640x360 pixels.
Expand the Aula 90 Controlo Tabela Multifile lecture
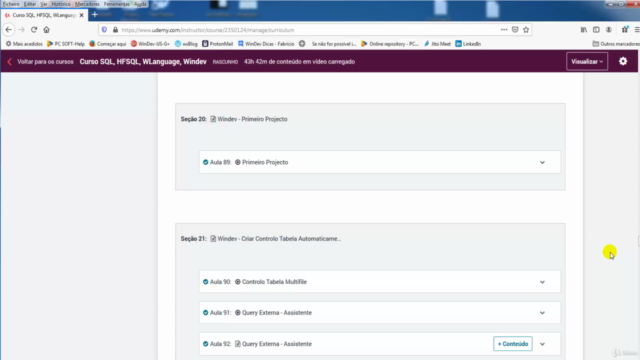pyautogui.click(x=542, y=282)
